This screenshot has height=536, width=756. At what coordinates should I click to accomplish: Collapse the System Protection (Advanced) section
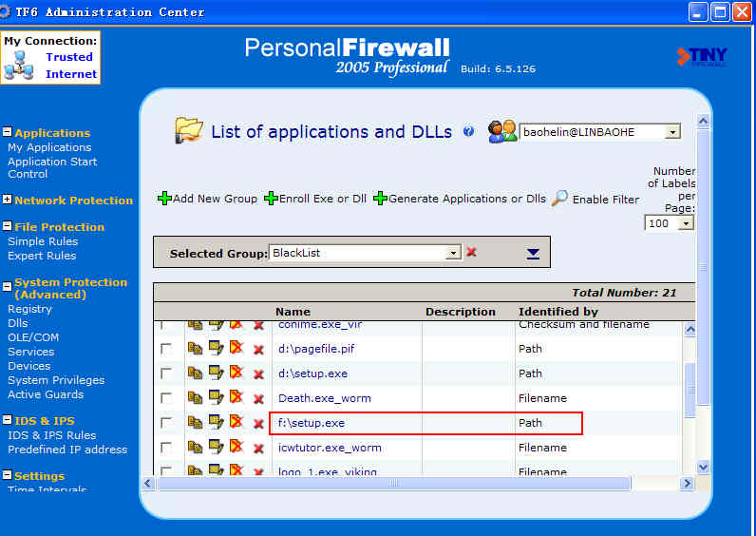pos(8,286)
